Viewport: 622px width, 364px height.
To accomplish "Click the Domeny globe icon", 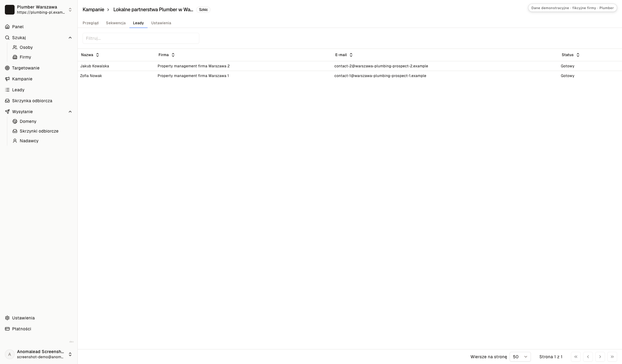I will (x=15, y=121).
